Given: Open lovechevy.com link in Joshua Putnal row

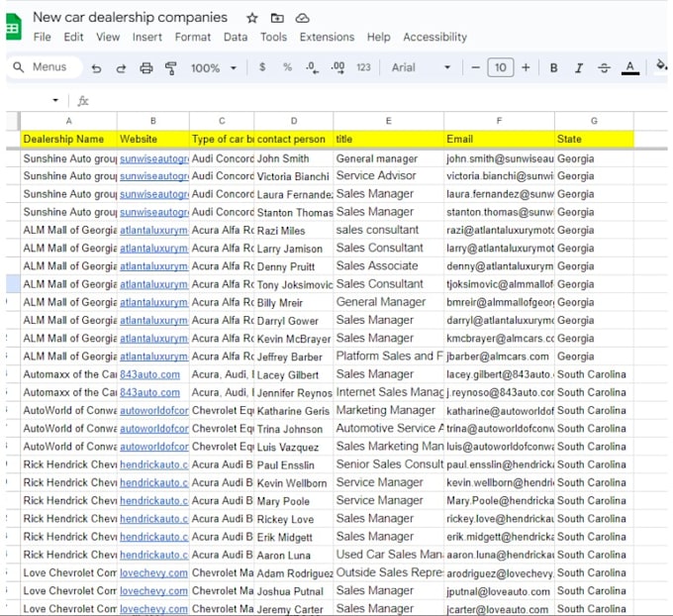Looking at the screenshot, I should tap(153, 591).
